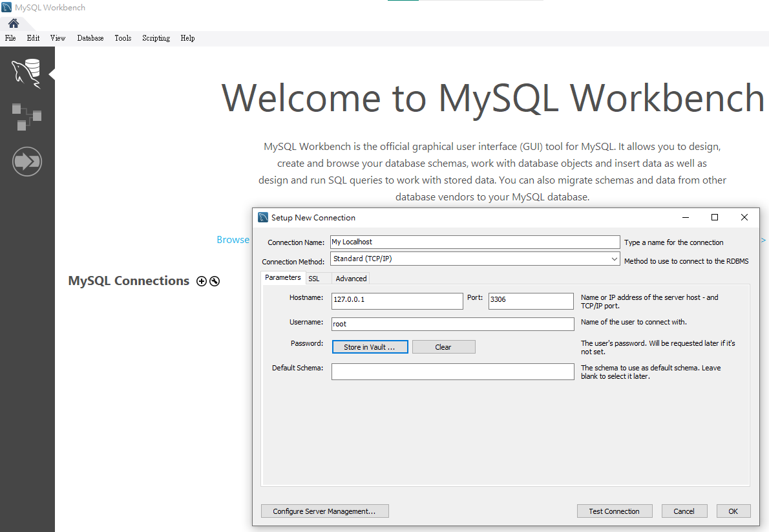
Task: Click the Browse link on the welcome page
Action: (x=233, y=240)
